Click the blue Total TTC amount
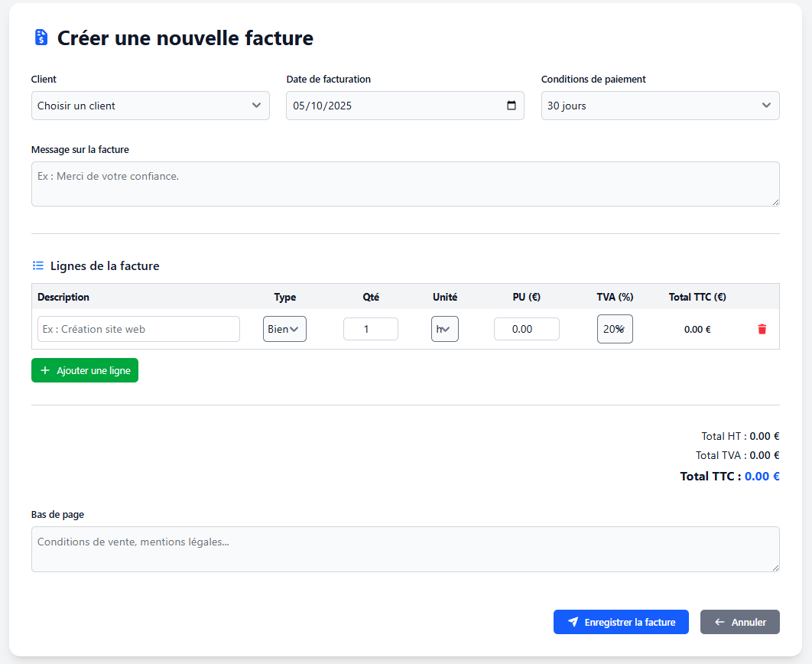The width and height of the screenshot is (812, 664). click(762, 476)
